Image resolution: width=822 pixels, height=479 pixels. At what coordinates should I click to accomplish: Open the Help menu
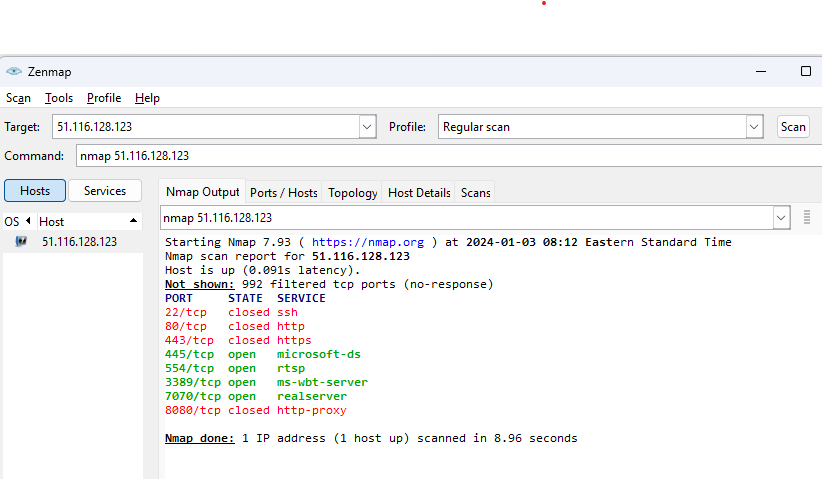pyautogui.click(x=147, y=98)
